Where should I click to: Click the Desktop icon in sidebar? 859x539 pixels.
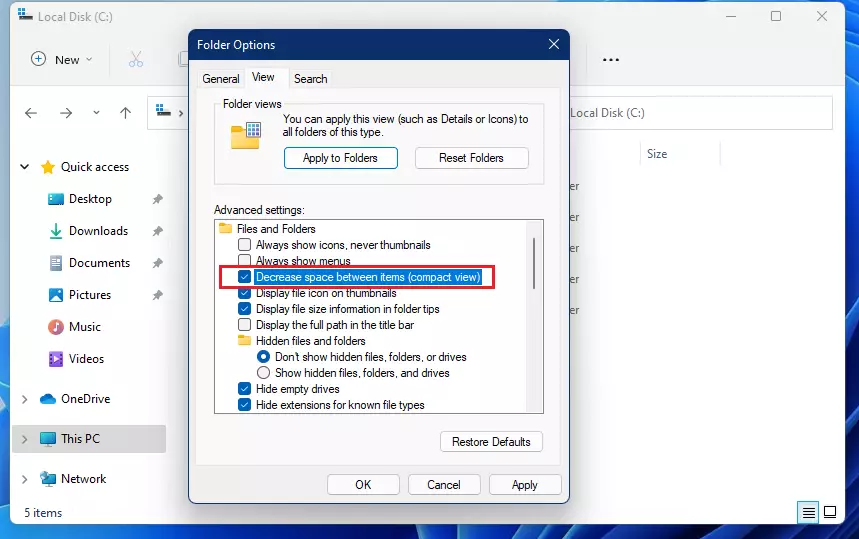click(x=56, y=199)
